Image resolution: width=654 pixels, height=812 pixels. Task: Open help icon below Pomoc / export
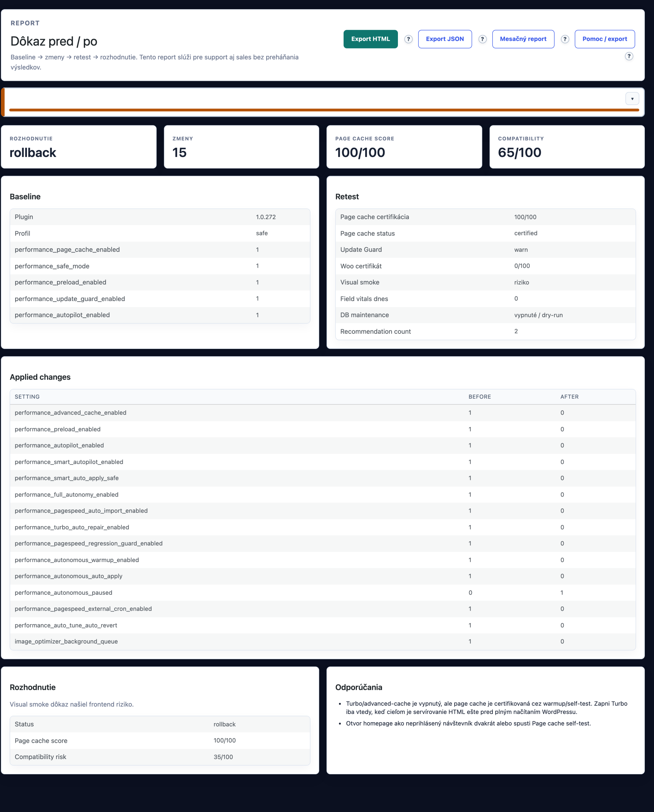(629, 56)
